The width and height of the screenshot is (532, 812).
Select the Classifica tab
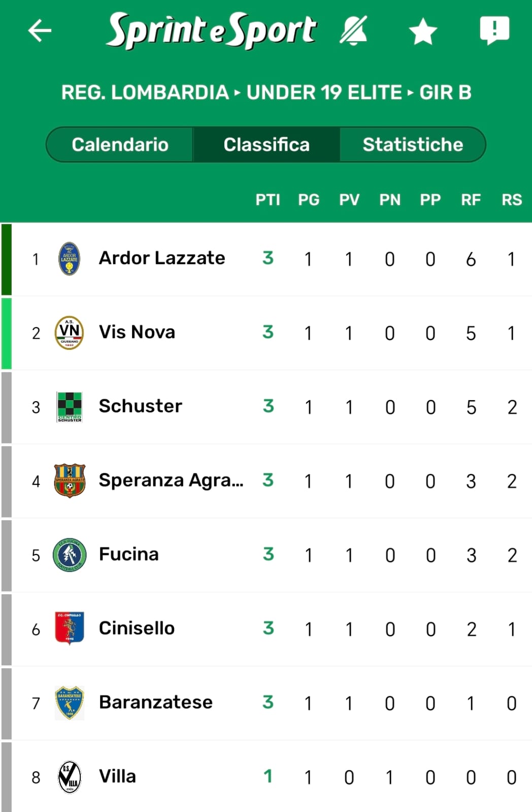(267, 145)
